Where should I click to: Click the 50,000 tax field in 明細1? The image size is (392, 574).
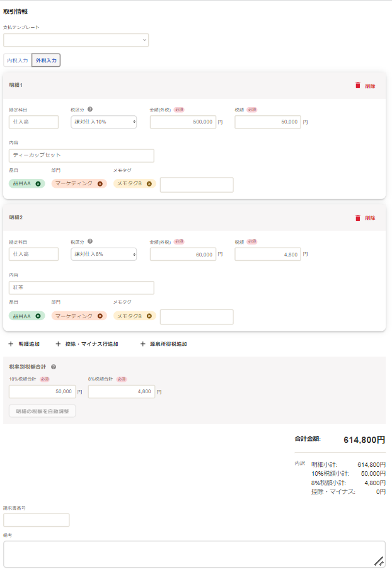pyautogui.click(x=268, y=122)
